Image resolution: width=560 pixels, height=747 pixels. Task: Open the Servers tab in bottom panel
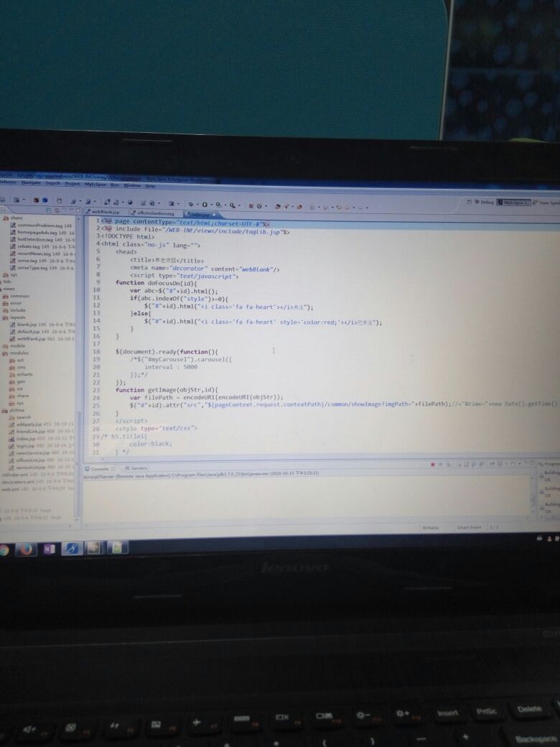[137, 468]
